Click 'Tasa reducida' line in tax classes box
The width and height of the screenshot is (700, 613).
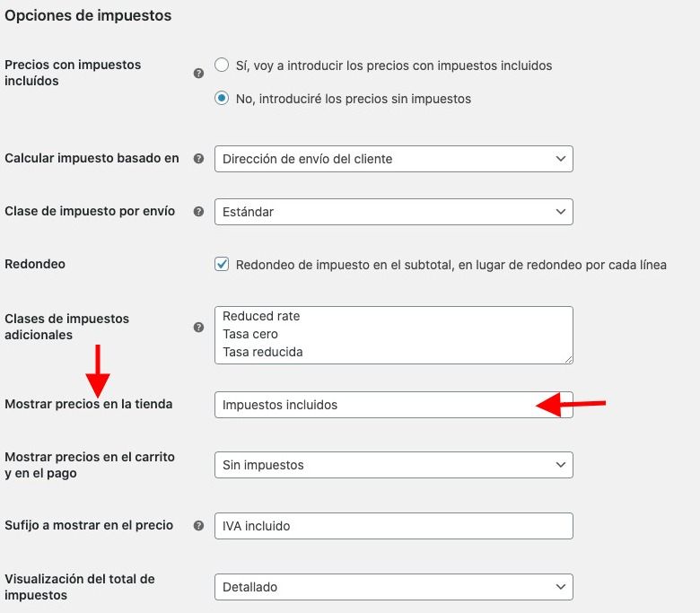pos(262,352)
